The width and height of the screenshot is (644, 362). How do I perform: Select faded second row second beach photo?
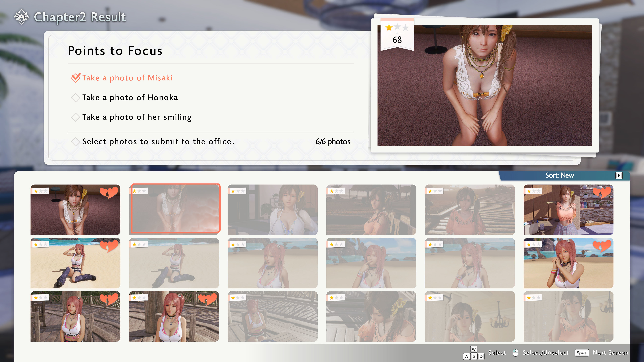pyautogui.click(x=174, y=263)
